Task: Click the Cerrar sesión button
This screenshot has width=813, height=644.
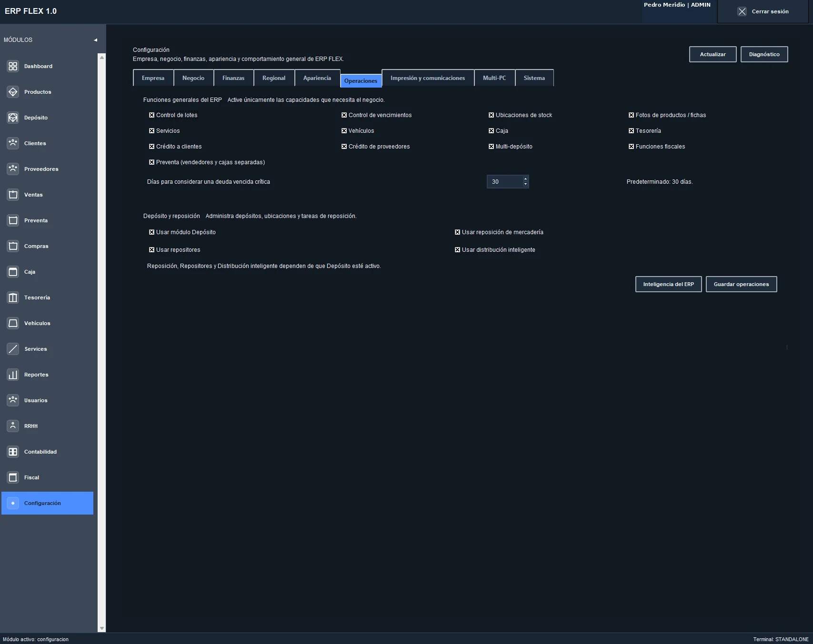Action: tap(763, 11)
